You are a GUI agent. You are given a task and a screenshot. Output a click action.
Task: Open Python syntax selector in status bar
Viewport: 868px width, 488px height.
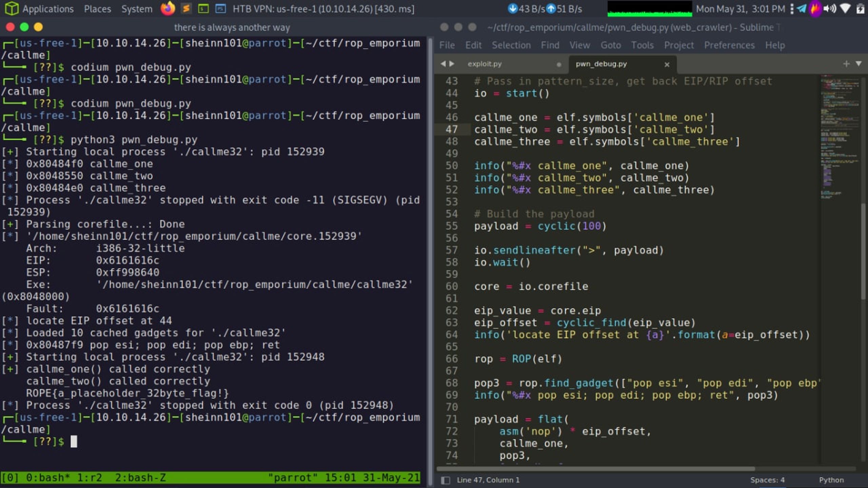tap(831, 480)
